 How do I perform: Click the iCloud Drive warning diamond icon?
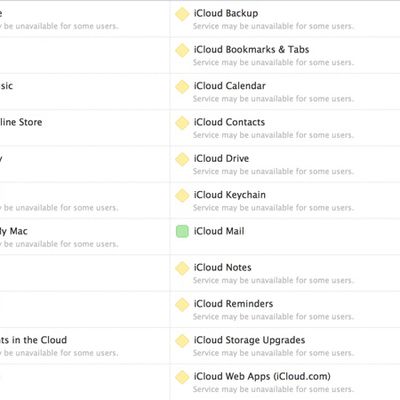pyautogui.click(x=182, y=159)
